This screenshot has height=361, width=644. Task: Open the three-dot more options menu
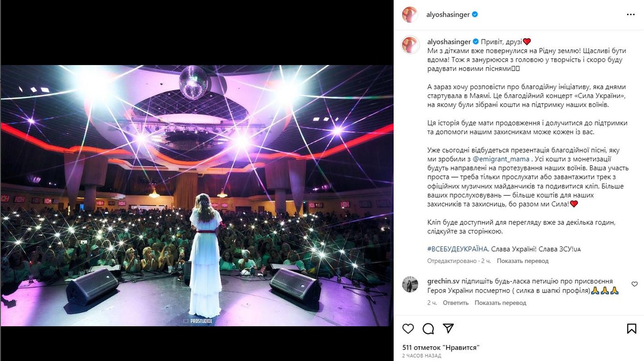(631, 15)
